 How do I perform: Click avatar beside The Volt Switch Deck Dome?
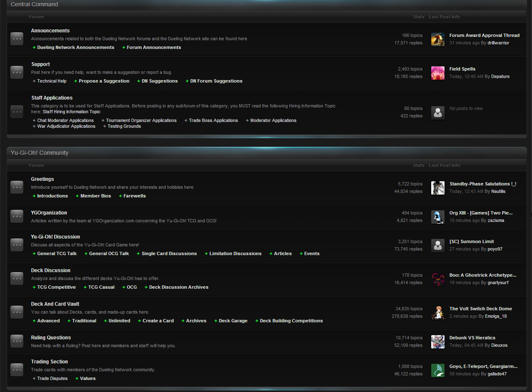pos(438,313)
